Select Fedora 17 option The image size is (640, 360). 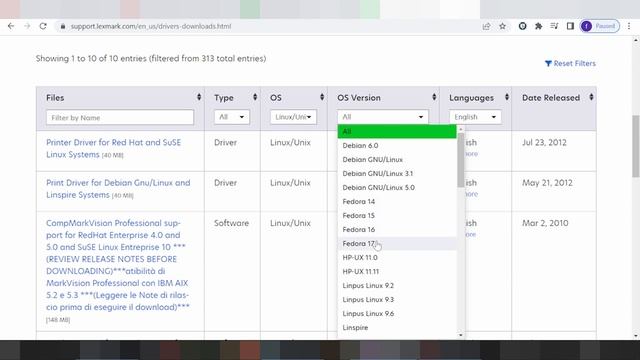click(x=397, y=243)
